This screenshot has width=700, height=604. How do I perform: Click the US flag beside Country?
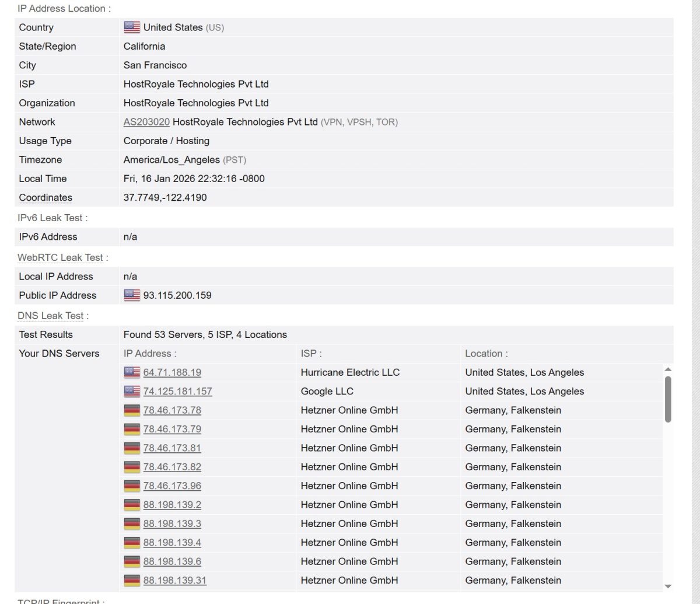pyautogui.click(x=132, y=27)
